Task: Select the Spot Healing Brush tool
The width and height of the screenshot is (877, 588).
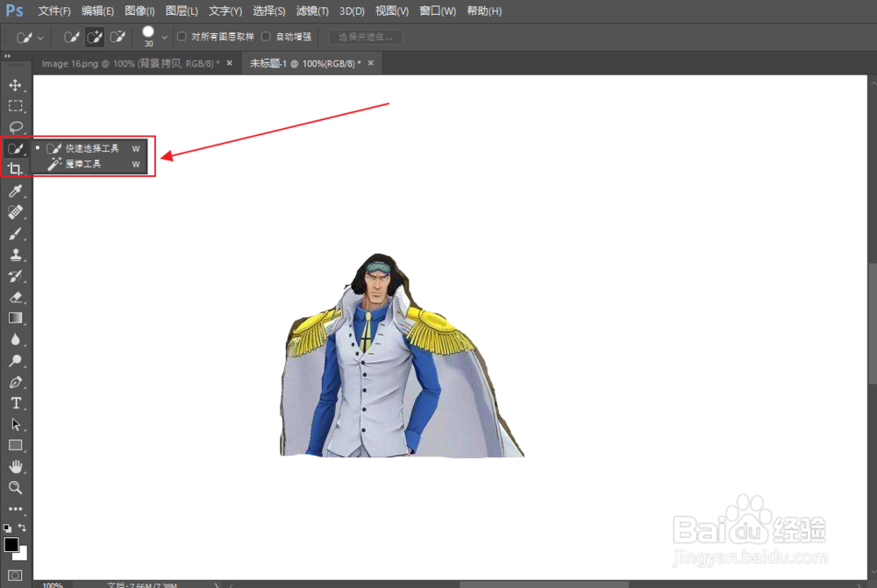Action: [x=15, y=212]
